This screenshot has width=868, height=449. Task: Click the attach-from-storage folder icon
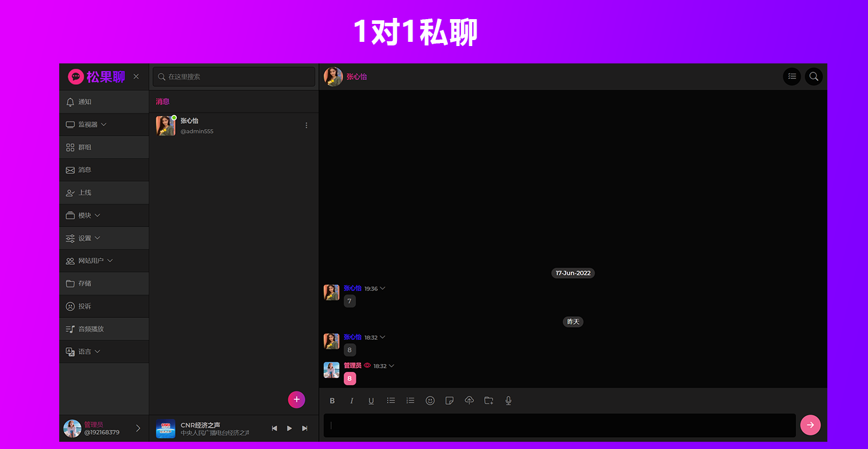coord(489,401)
